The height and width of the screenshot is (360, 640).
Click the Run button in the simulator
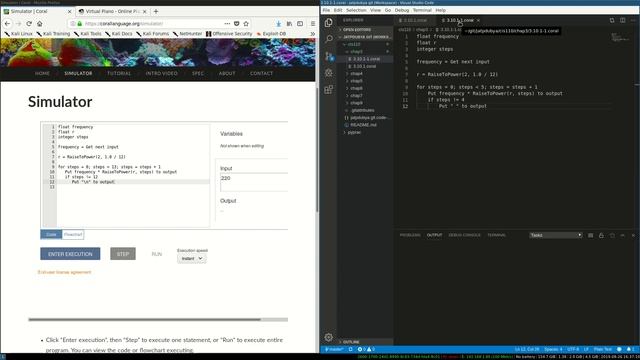coord(157,254)
